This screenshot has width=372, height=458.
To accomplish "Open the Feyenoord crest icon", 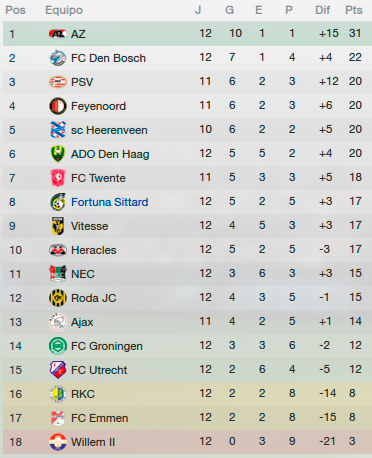I will pos(58,106).
